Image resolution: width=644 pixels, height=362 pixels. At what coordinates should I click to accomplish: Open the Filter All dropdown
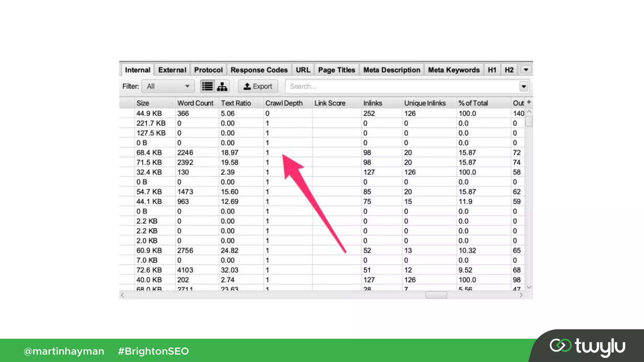[x=168, y=86]
